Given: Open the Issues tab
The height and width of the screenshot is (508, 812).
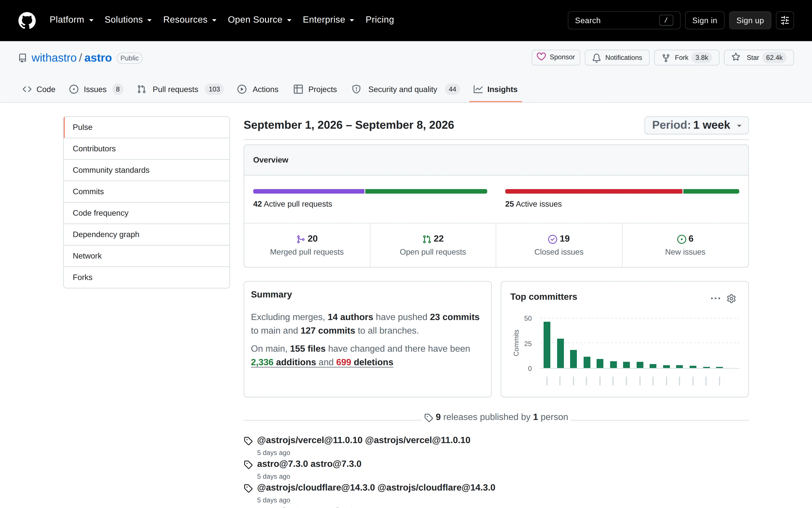Looking at the screenshot, I should tap(96, 89).
